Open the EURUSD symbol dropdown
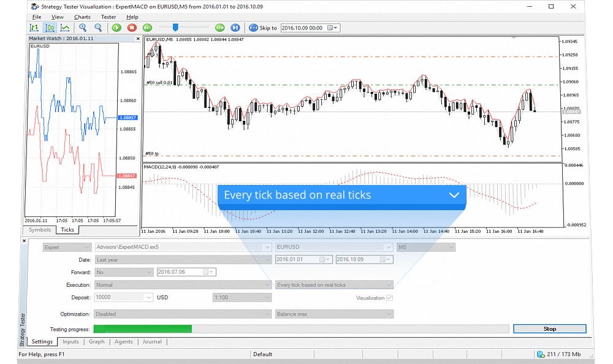 334,247
